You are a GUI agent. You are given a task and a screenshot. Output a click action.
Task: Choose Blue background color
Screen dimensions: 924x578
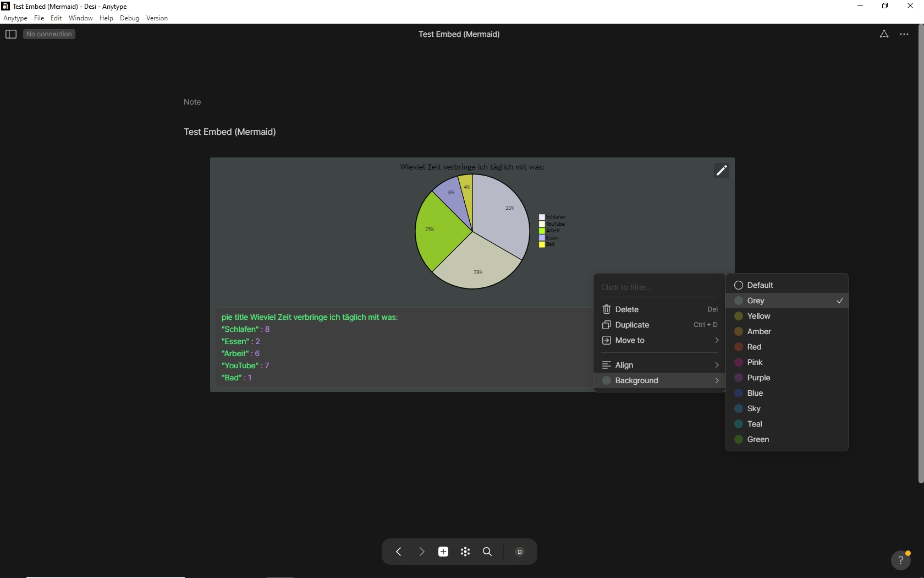(787, 393)
